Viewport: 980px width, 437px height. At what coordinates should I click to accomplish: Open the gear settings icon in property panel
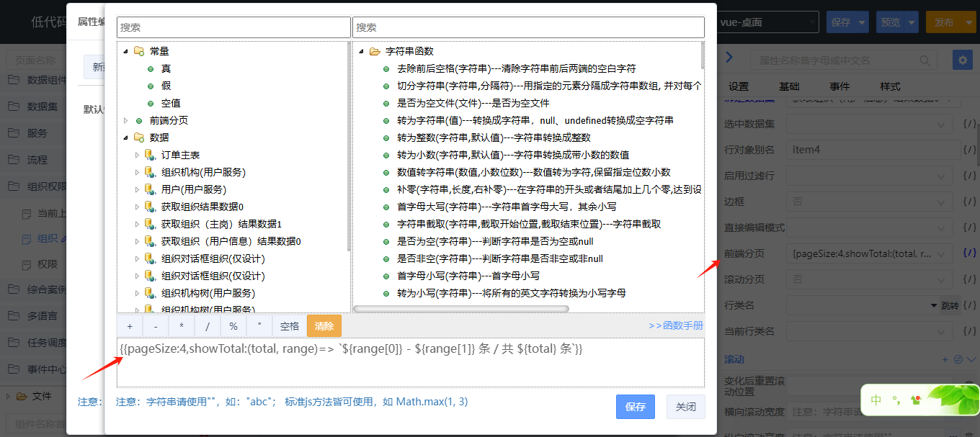(962, 60)
